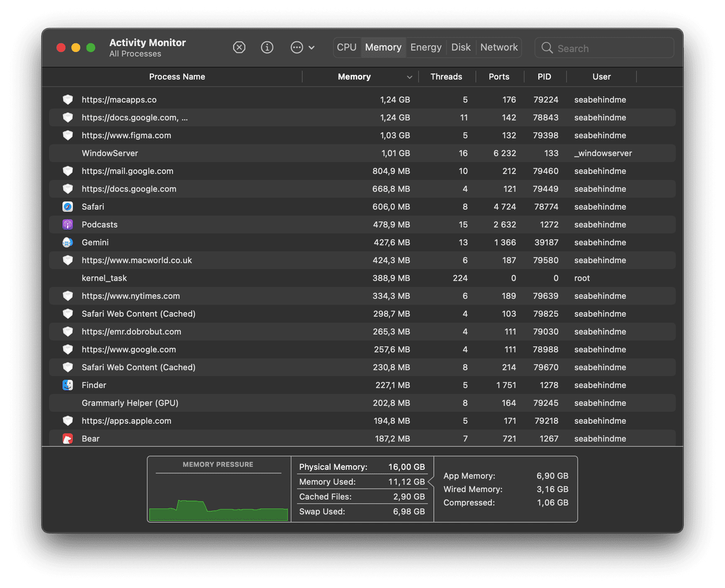
Task: Open the Network tab
Action: point(499,48)
